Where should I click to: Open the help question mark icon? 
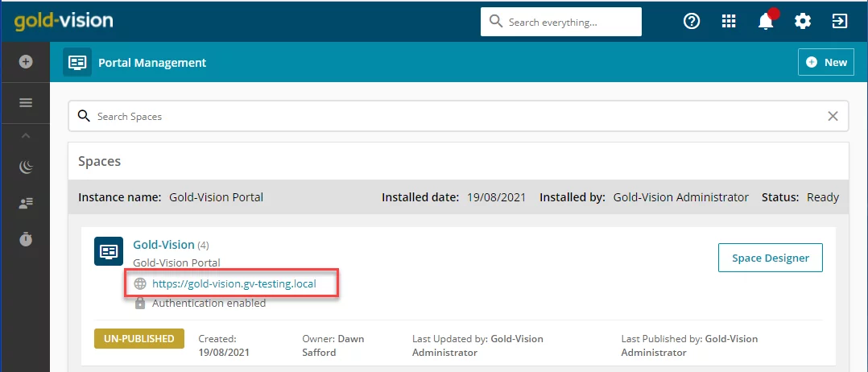[692, 22]
